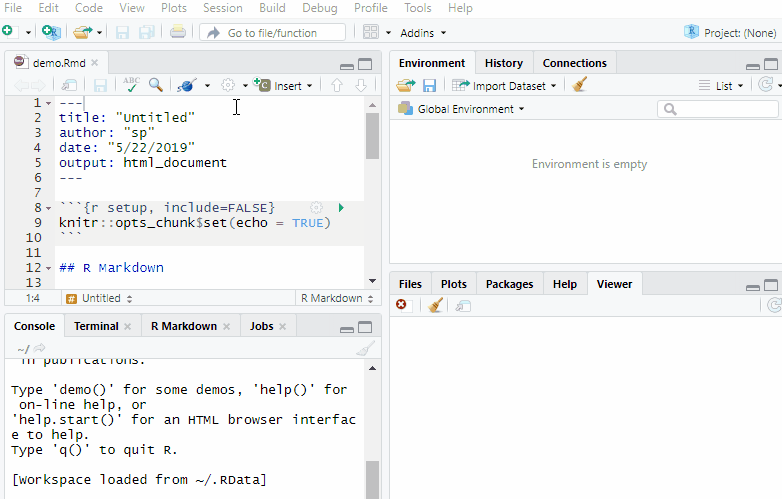Close the Jobs tab
Viewport: 782px width, 499px height.
pyautogui.click(x=282, y=327)
